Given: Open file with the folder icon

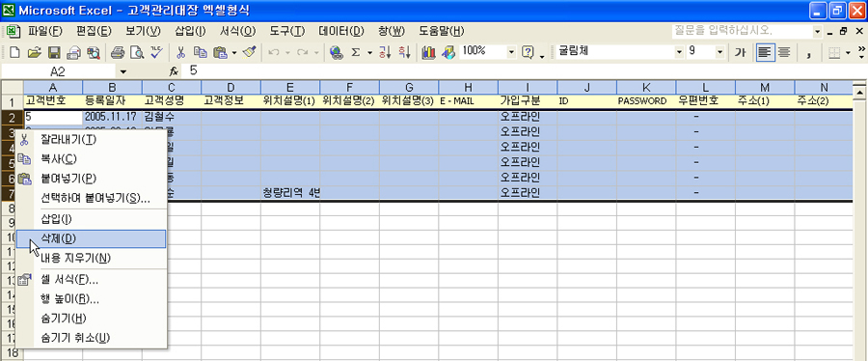Looking at the screenshot, I should (35, 52).
